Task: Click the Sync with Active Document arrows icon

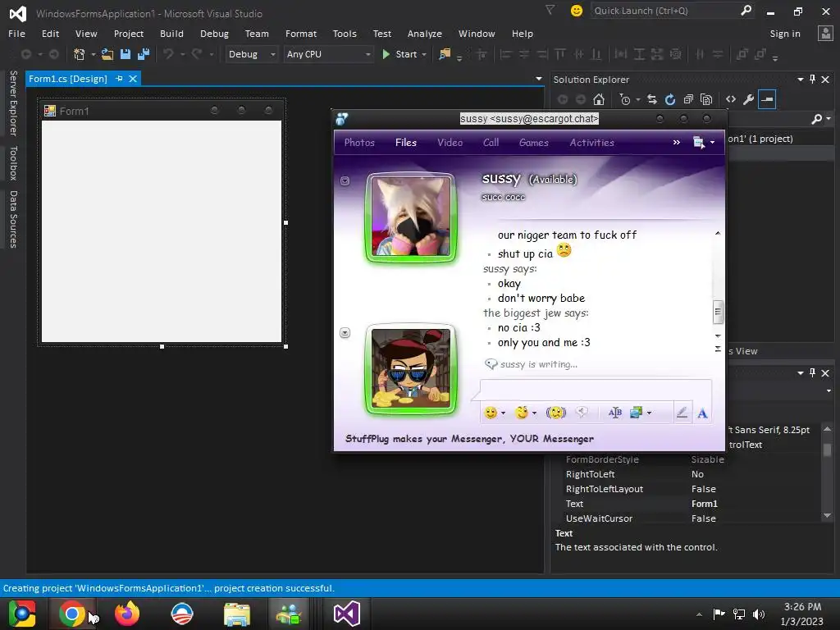Action: [652, 99]
